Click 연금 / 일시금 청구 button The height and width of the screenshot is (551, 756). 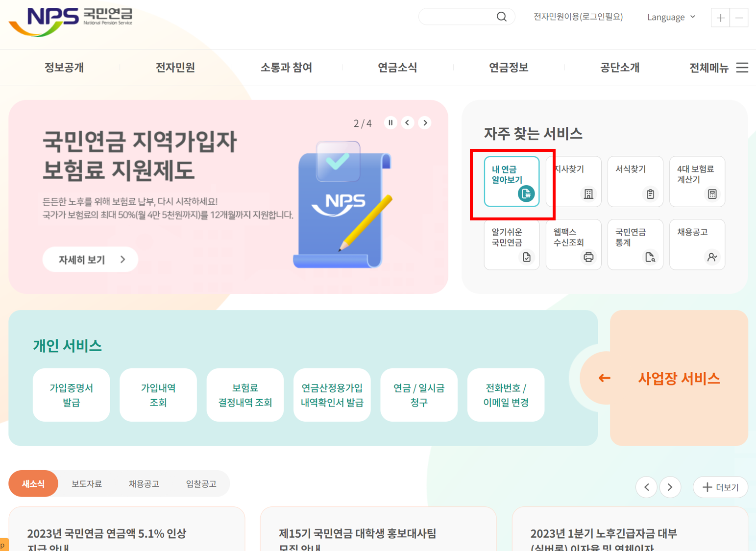(418, 395)
